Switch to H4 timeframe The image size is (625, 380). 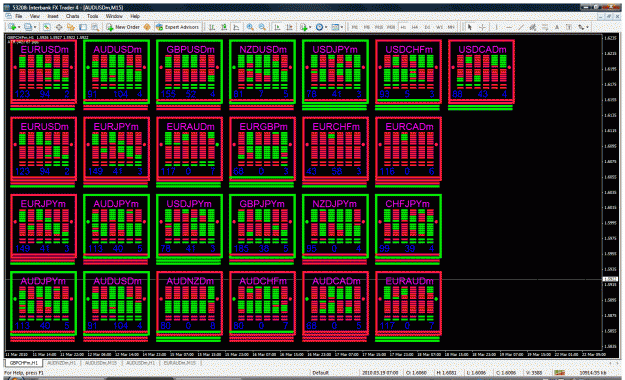click(415, 27)
